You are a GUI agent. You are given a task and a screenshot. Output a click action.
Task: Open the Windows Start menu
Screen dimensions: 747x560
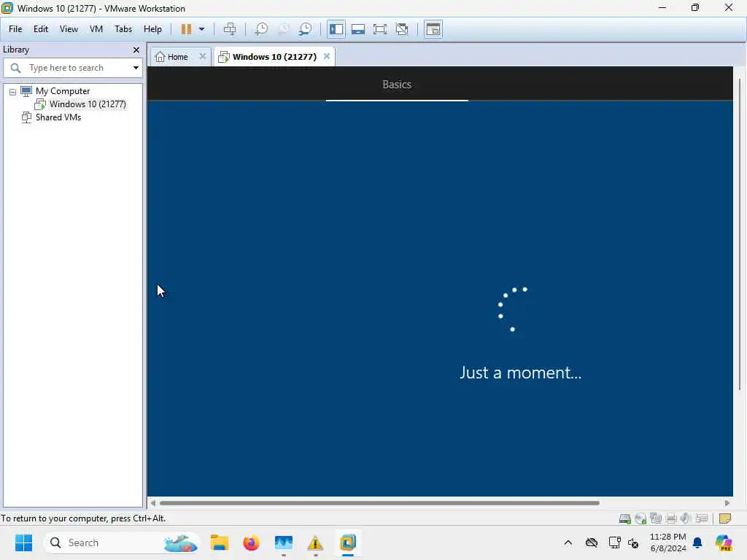point(23,542)
